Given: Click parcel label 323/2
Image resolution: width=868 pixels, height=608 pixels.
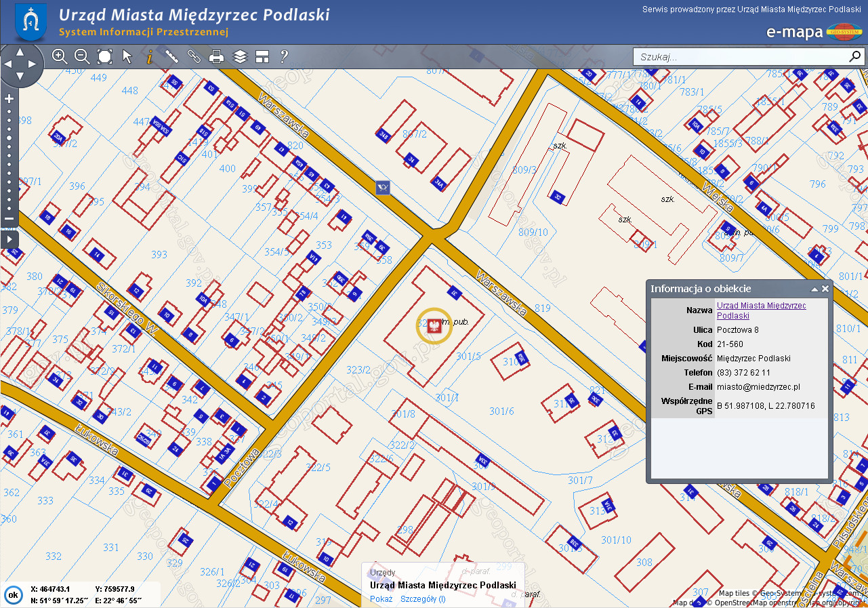Looking at the screenshot, I should (x=358, y=370).
